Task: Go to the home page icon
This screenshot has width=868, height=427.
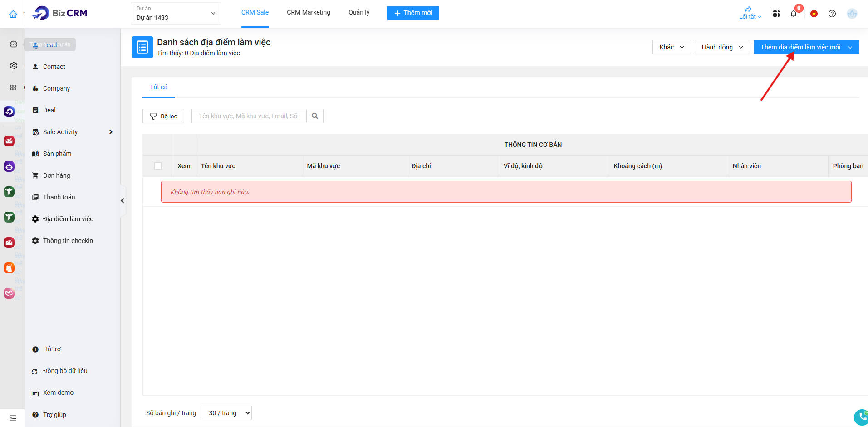Action: 13,14
